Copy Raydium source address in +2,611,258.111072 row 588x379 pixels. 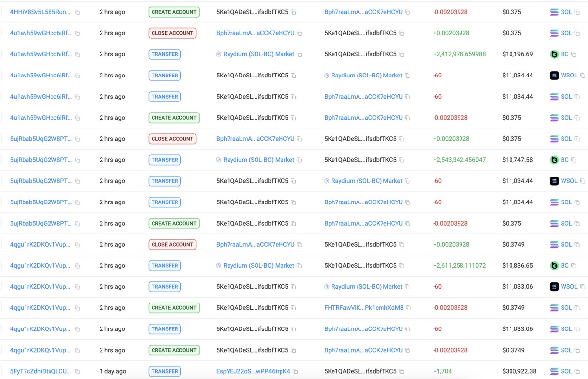[299, 266]
